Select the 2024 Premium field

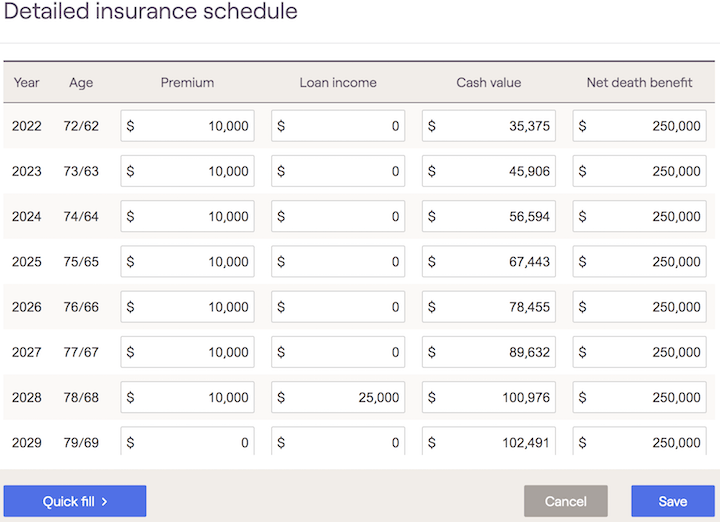pos(188,216)
